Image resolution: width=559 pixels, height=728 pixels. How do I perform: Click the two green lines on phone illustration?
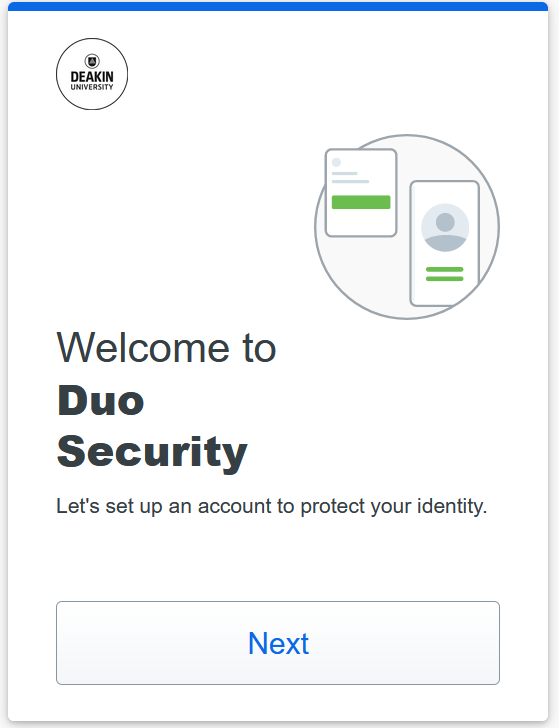coord(444,274)
